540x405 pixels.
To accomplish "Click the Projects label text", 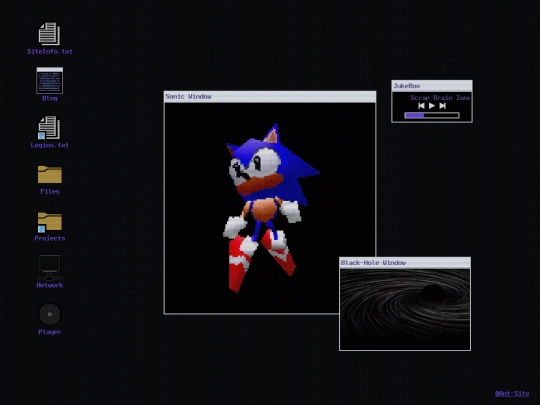I will click(x=50, y=238).
